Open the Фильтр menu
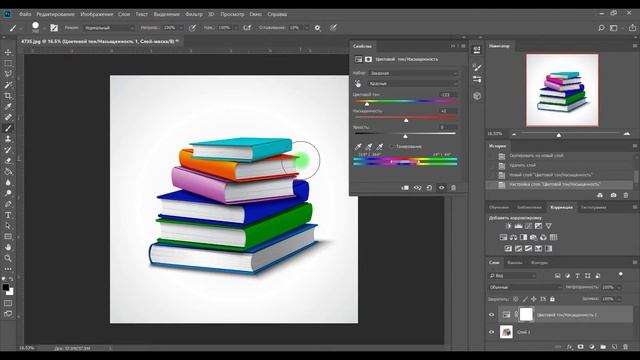The height and width of the screenshot is (360, 640). [193, 14]
